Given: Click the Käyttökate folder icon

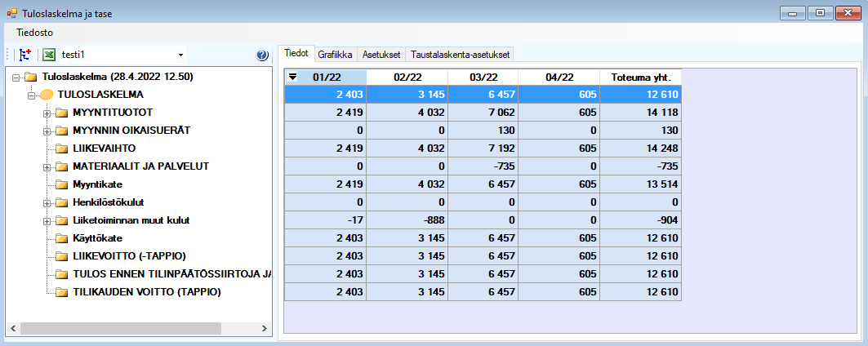Looking at the screenshot, I should click(61, 238).
